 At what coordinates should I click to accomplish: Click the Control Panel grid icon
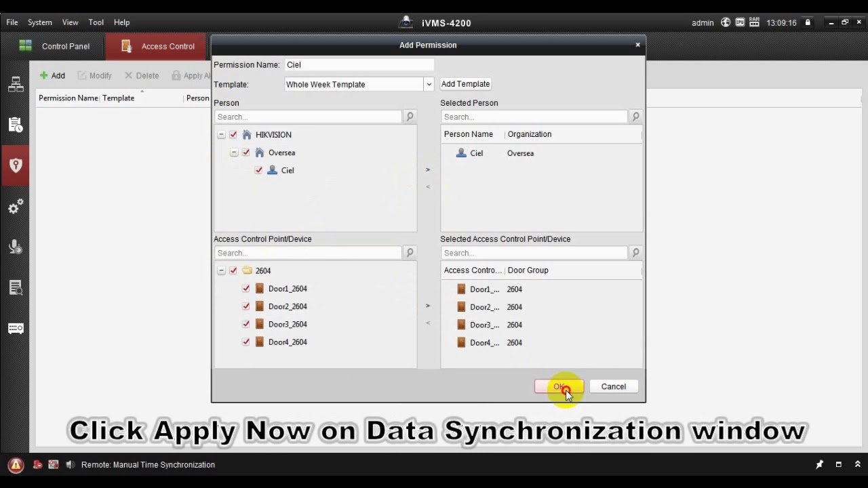coord(26,46)
